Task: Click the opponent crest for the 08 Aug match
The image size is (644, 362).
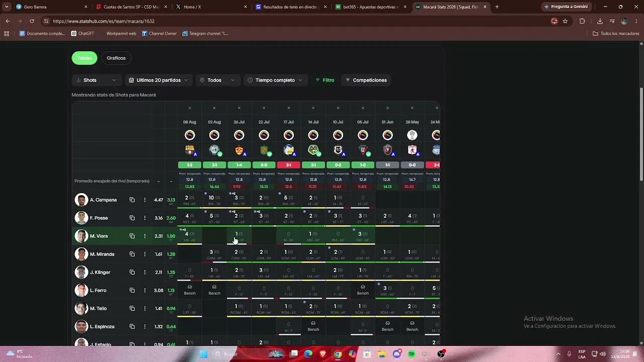Action: [190, 150]
